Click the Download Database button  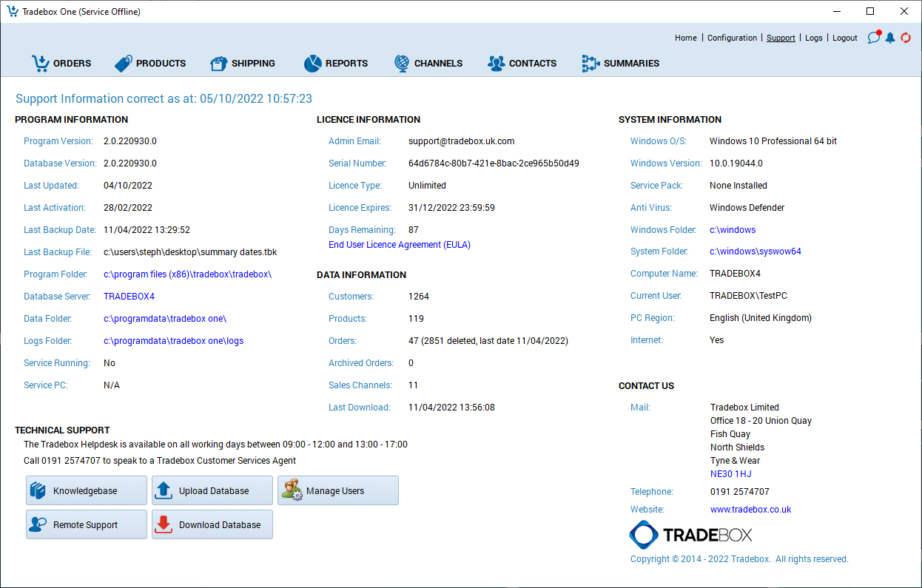pos(212,524)
